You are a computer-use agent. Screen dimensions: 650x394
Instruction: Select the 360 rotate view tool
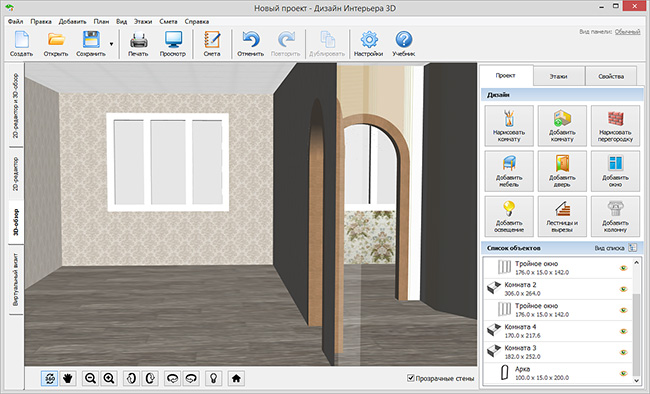point(50,378)
